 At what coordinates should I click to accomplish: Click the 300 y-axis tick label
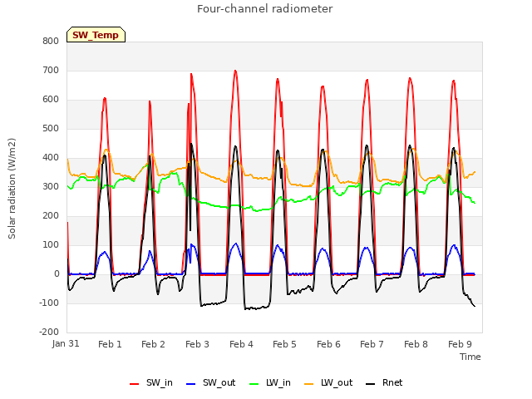[x=51, y=186]
